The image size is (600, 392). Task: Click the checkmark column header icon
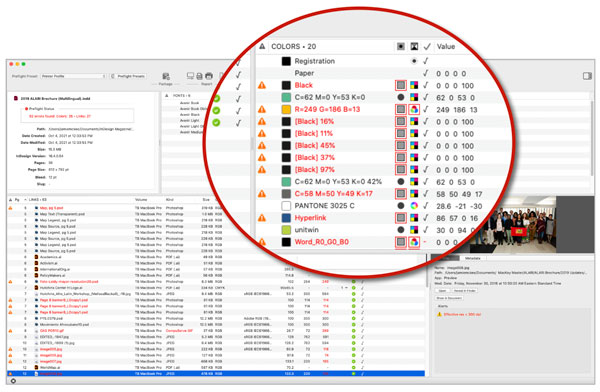pos(427,47)
